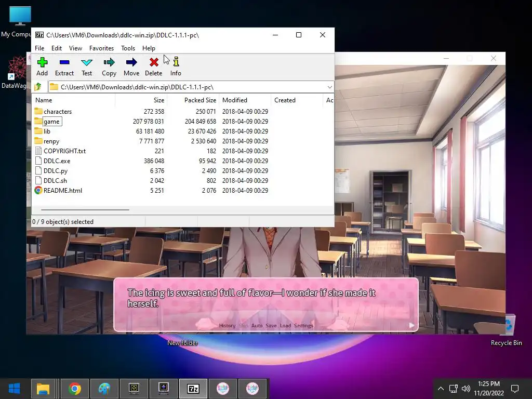Click the game dialogue text box
This screenshot has width=532, height=399.
click(x=265, y=304)
